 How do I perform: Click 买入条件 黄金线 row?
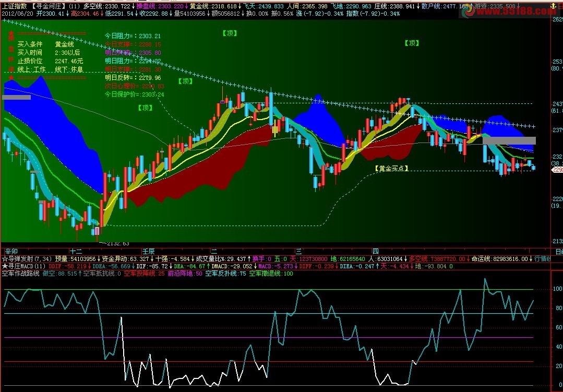pyautogui.click(x=45, y=44)
